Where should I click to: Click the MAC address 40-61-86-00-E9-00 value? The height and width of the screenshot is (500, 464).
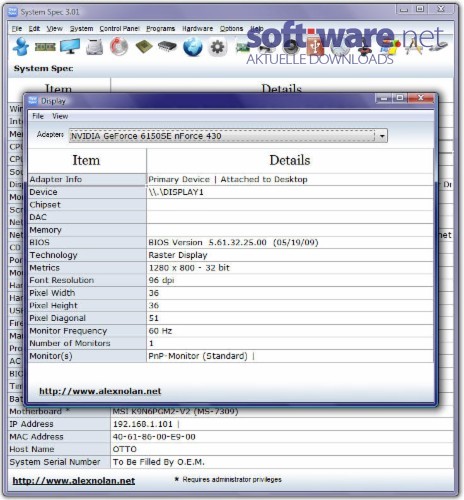[154, 437]
